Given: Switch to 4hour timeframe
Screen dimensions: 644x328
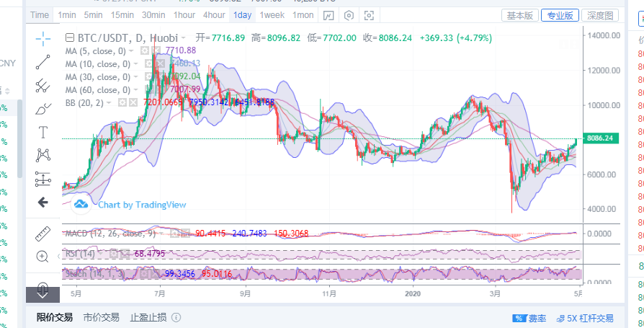Looking at the screenshot, I should tap(214, 15).
